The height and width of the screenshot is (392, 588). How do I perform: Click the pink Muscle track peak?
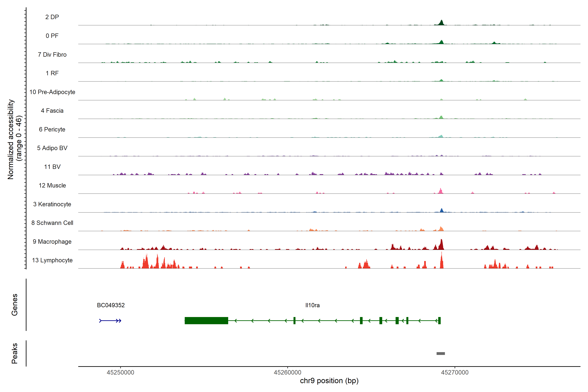pyautogui.click(x=441, y=191)
